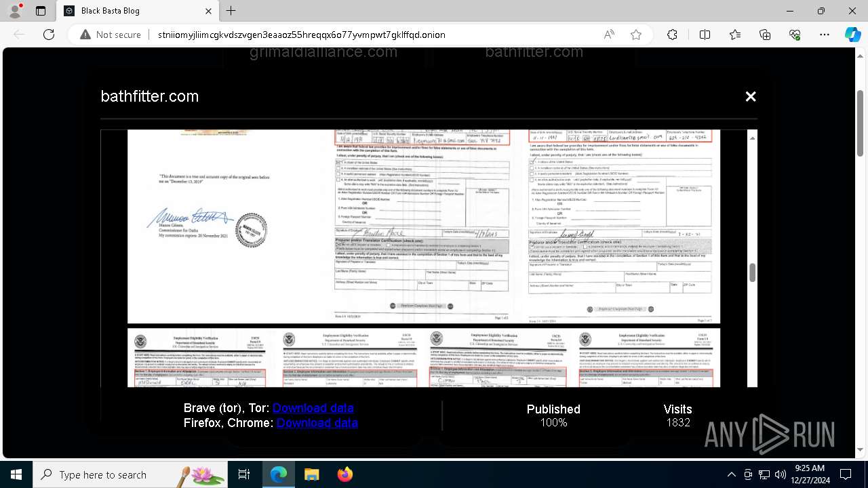Click the bathfitter.com popup title

150,96
